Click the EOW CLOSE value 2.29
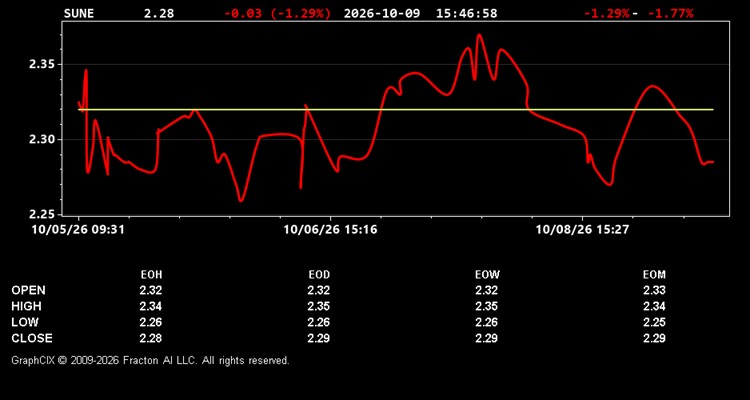Screen dimensions: 750x400 486,338
